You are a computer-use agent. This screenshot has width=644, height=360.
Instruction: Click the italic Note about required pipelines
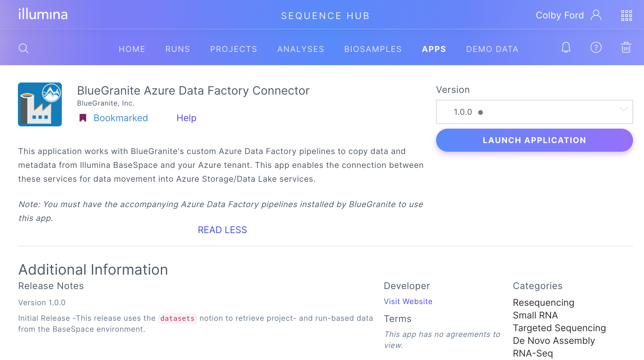click(221, 211)
